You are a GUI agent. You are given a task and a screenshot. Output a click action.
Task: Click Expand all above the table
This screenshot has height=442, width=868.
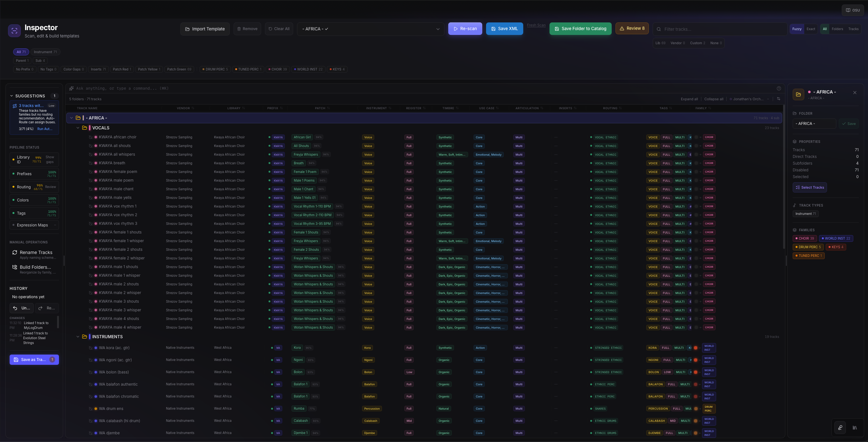click(689, 99)
